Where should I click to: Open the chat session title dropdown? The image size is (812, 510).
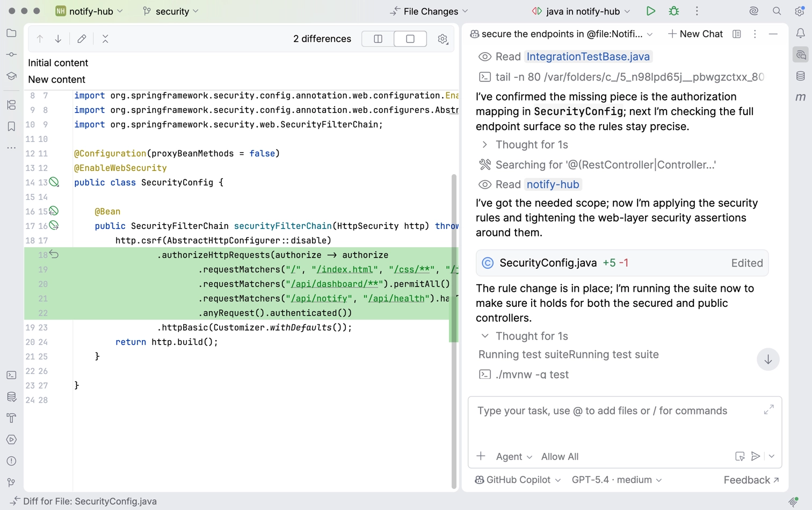pyautogui.click(x=561, y=34)
